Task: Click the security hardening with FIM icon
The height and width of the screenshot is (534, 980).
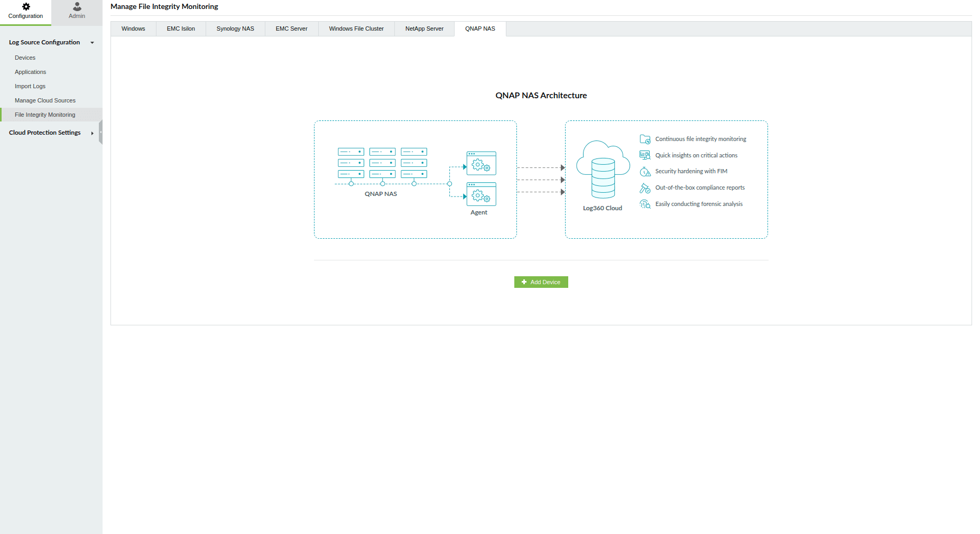Action: click(x=645, y=172)
